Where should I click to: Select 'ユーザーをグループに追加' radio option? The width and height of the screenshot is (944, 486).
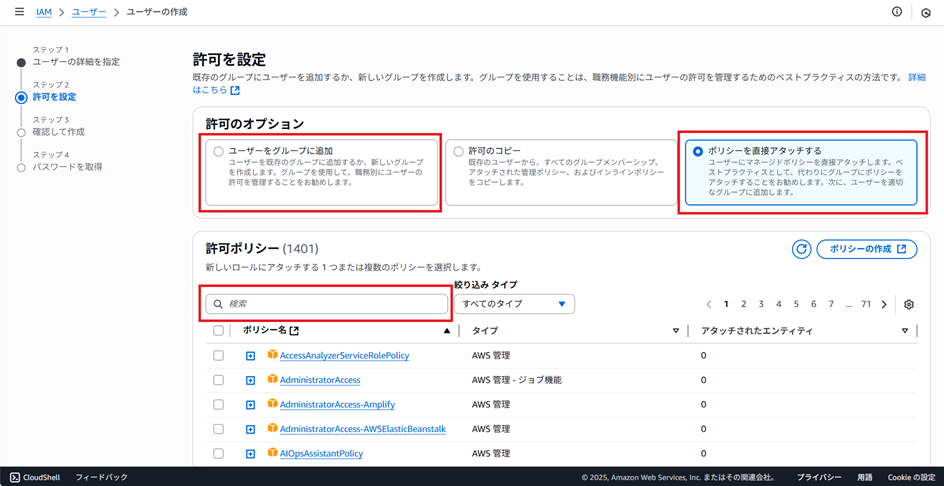(x=218, y=151)
